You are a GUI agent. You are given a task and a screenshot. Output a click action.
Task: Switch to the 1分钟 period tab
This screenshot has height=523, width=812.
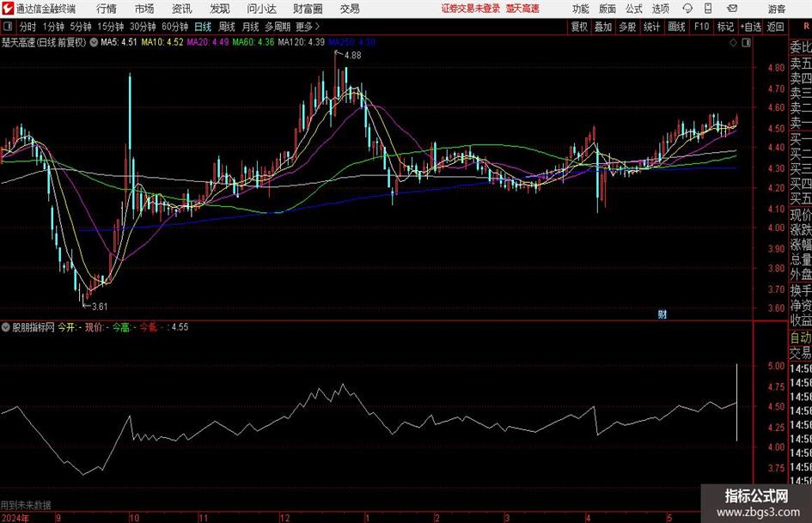[x=52, y=27]
